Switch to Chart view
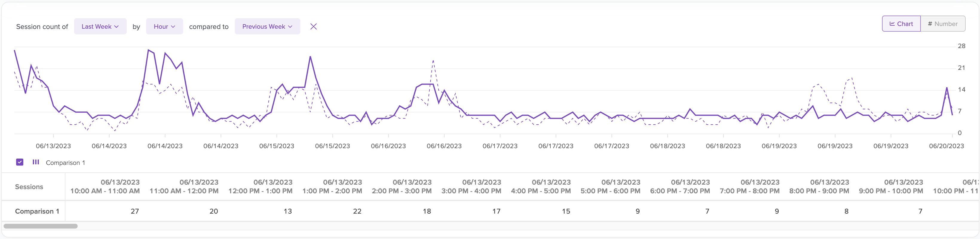Screen dimensions: 980x239 pos(901,24)
